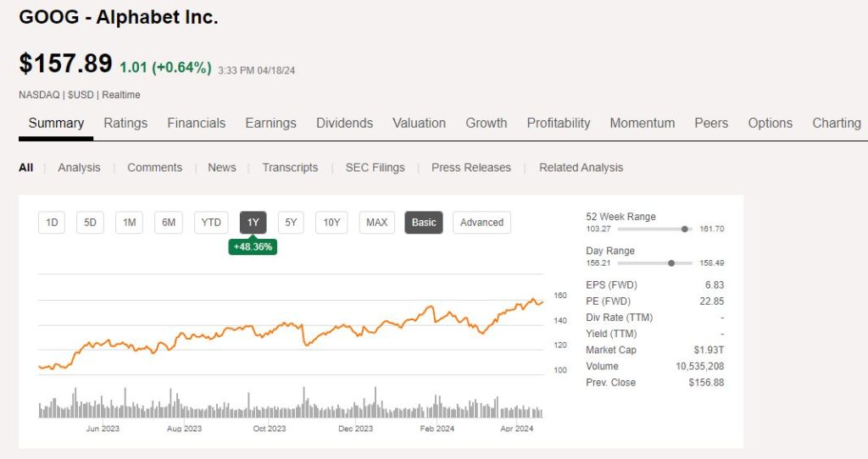Open the Dividends tab

tap(344, 123)
